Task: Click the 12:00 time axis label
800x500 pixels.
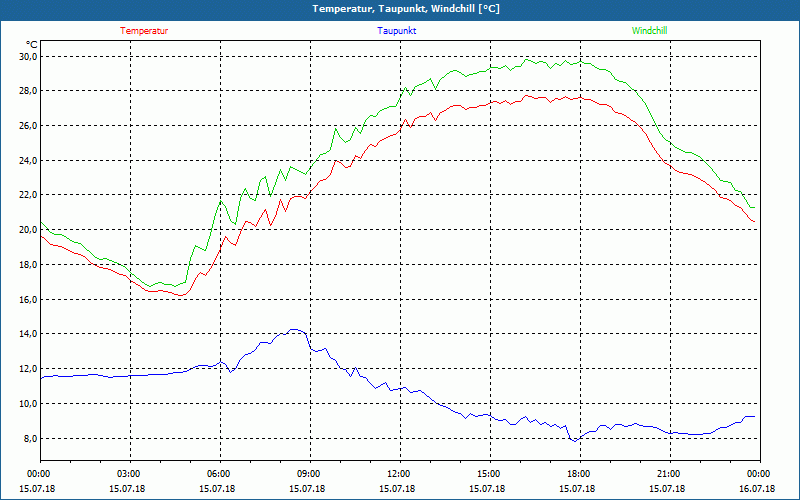Action: 398,473
